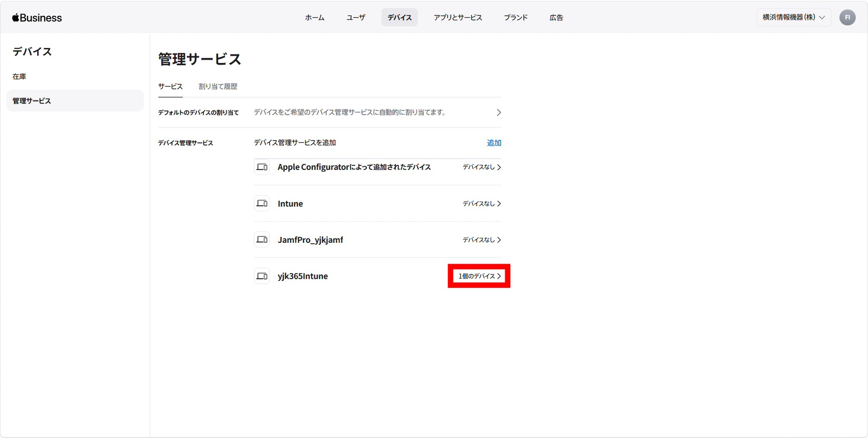Viewport: 868px width, 439px height.
Task: Open デバイスなし for Apple Configurator devices
Action: coord(482,167)
